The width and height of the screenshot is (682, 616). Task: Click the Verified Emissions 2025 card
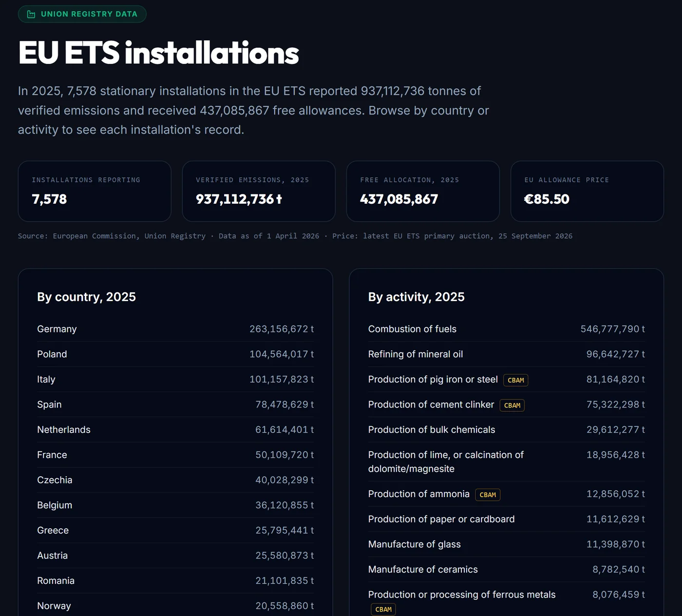pos(259,191)
